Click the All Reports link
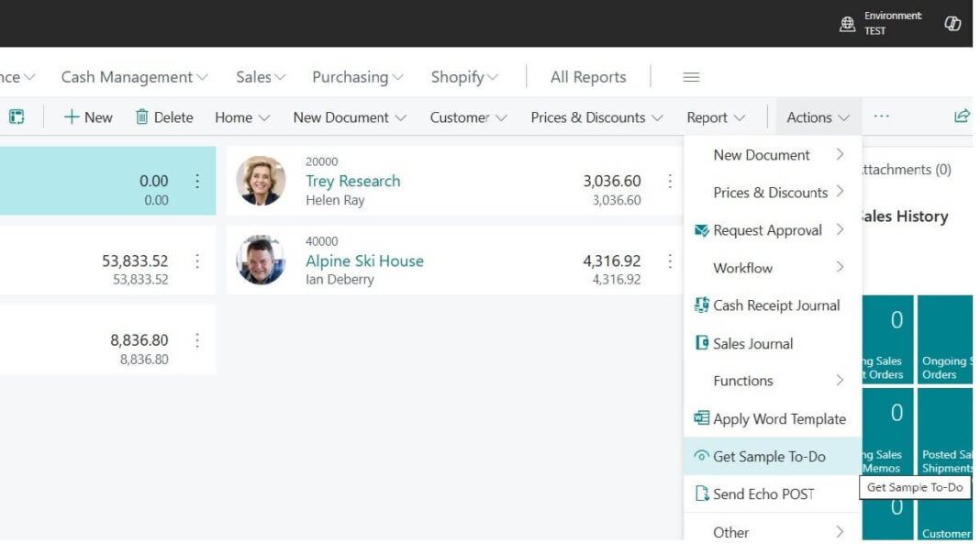 click(588, 77)
